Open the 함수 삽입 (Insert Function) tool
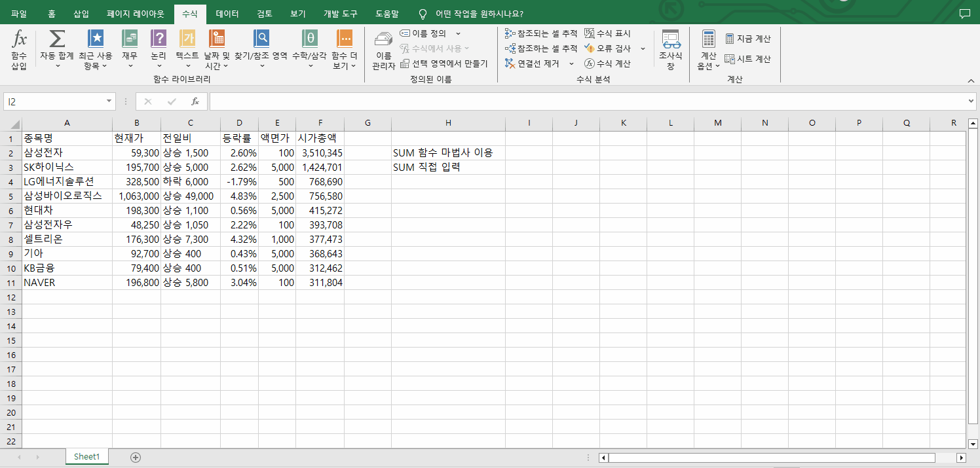 [19, 50]
